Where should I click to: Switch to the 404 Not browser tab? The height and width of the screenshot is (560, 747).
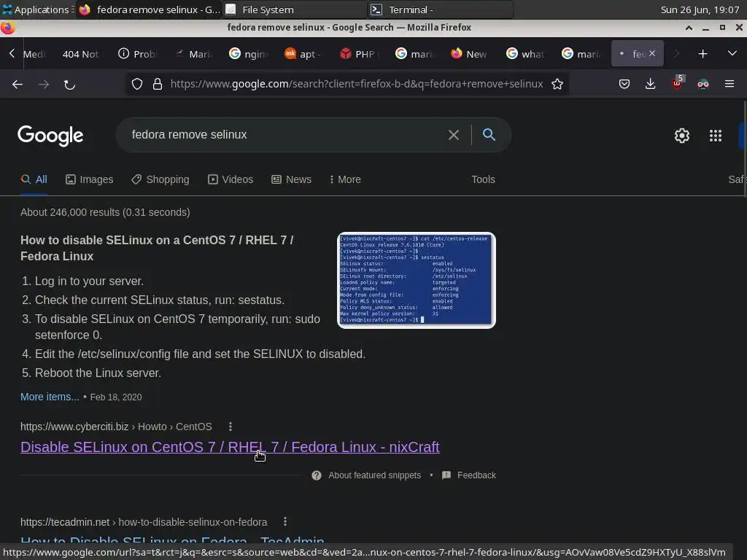[x=80, y=54]
